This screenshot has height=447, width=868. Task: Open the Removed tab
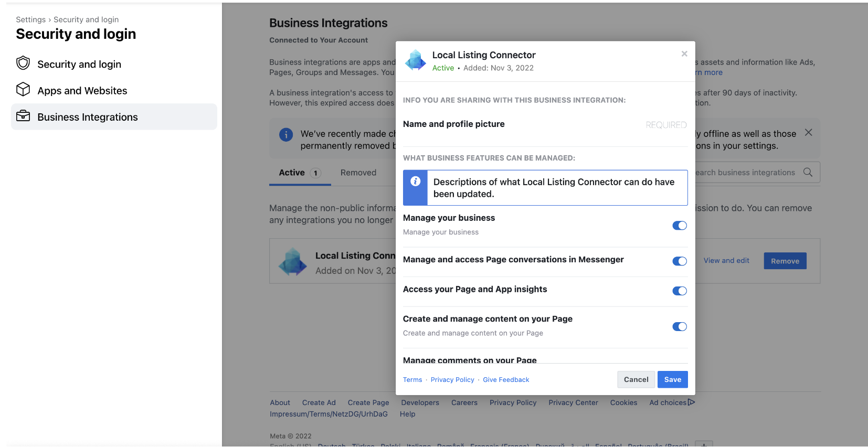click(358, 173)
